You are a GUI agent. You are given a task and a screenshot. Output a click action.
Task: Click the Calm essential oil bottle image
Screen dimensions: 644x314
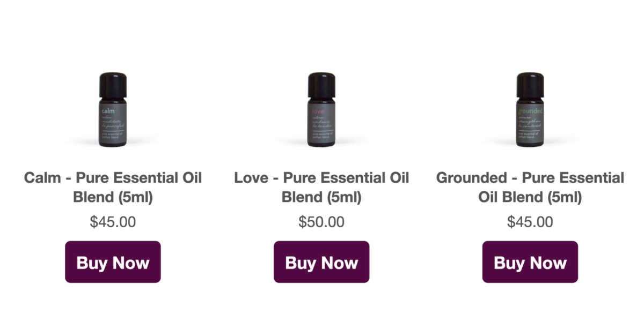point(113,110)
